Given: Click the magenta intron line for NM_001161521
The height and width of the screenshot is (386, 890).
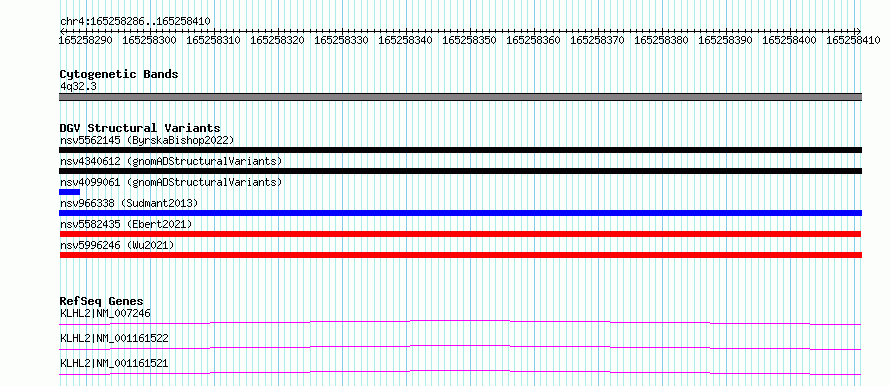Looking at the screenshot, I should pos(460,372).
